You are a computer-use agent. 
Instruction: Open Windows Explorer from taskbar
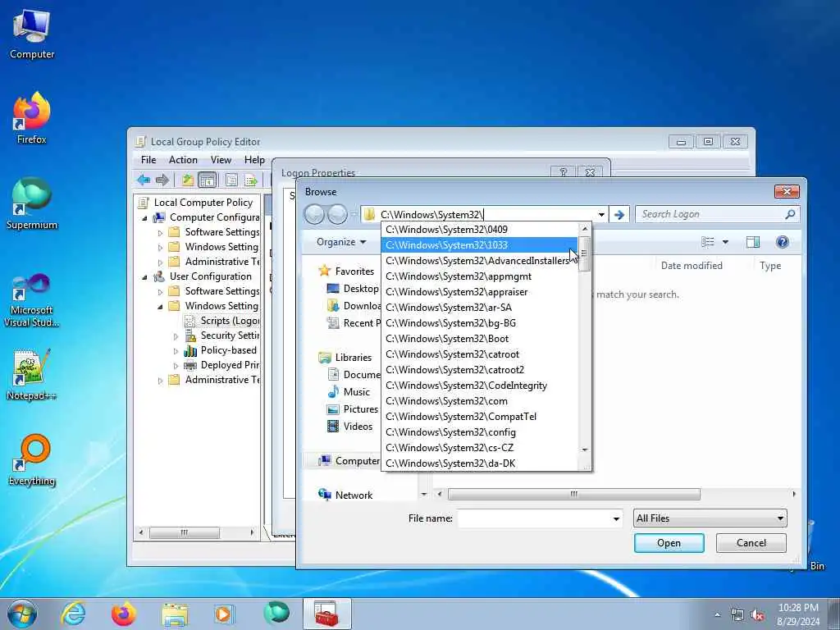175,614
